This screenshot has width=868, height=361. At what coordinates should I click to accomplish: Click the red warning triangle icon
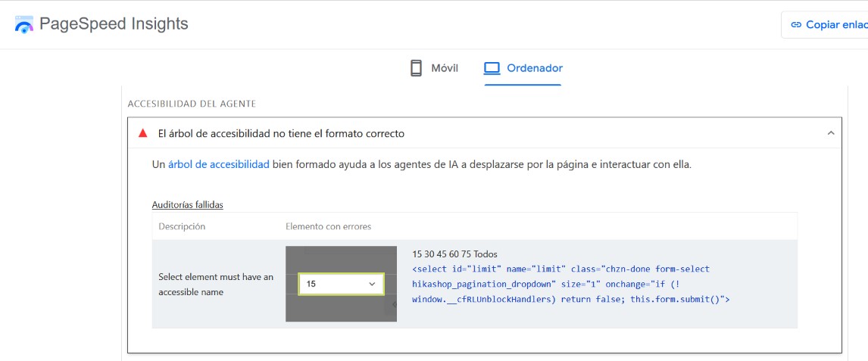click(x=143, y=133)
